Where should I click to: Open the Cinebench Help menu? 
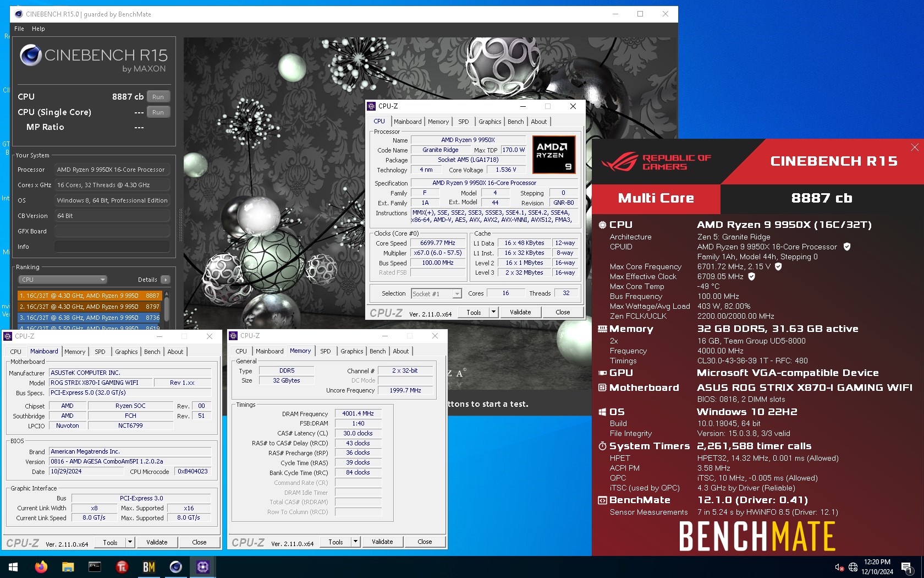pyautogui.click(x=38, y=29)
